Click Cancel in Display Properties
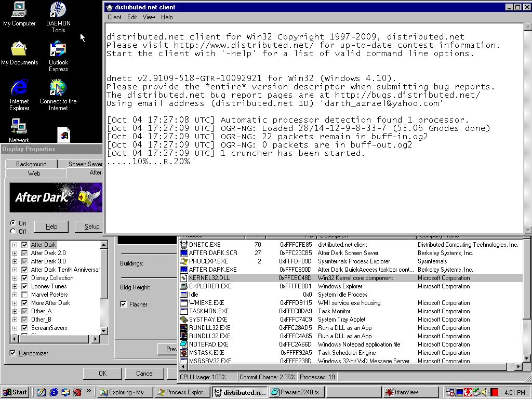 [145, 374]
